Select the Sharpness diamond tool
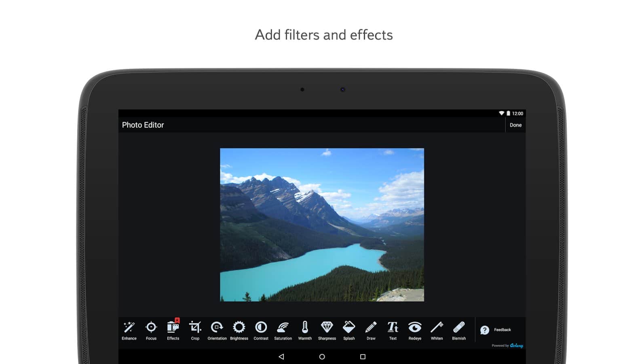 [x=327, y=330]
